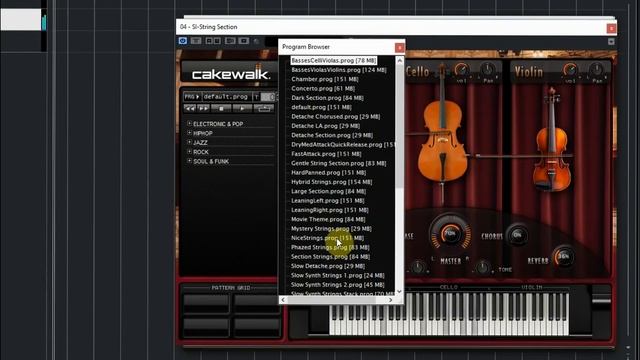
Task: Play the selected pattern
Action: coord(242,108)
